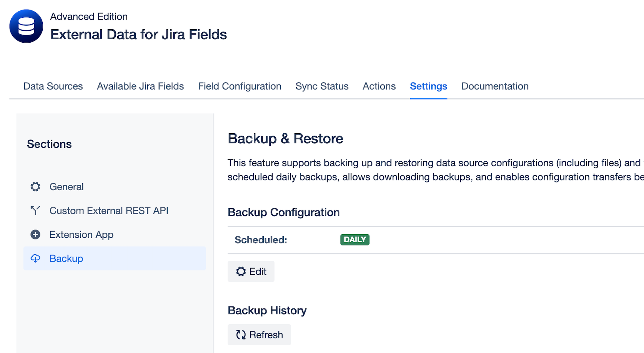Image resolution: width=644 pixels, height=353 pixels.
Task: Click the gear icon inside the Edit button
Action: point(241,271)
